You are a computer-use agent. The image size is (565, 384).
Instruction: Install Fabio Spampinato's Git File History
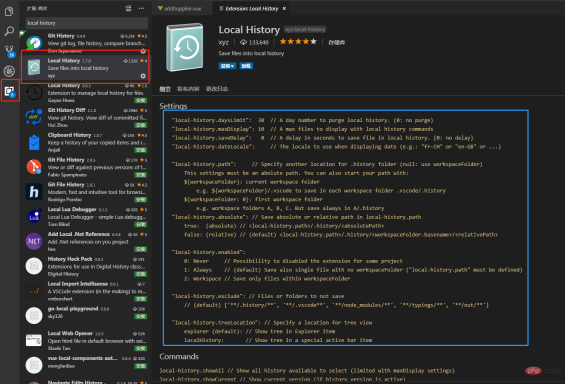tap(141, 175)
